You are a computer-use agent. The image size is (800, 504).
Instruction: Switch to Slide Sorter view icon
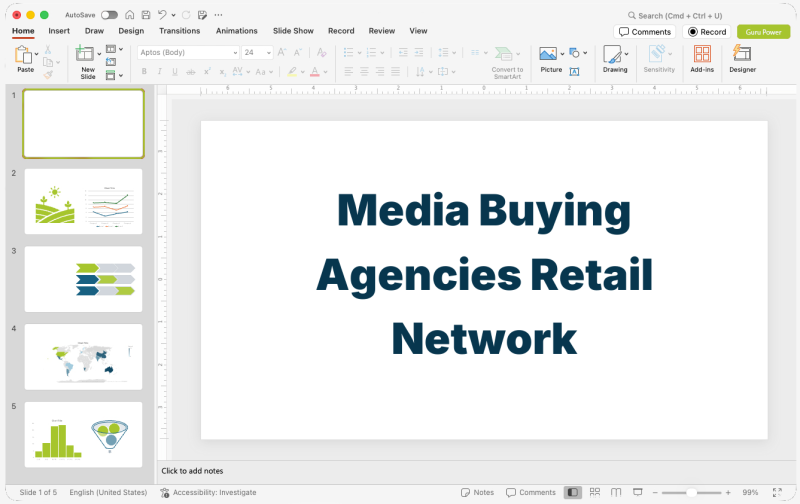pyautogui.click(x=595, y=492)
